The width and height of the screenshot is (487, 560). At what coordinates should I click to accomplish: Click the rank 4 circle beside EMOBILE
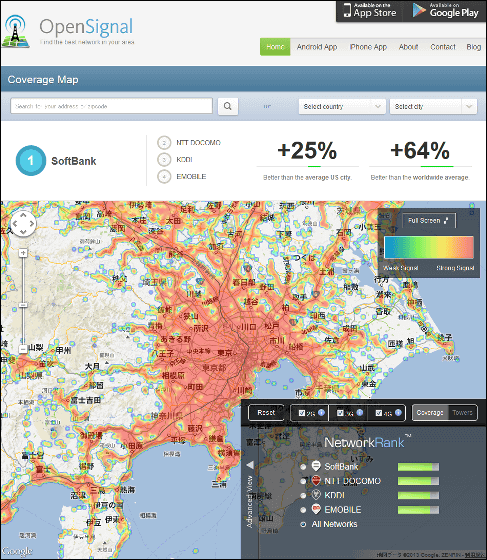[x=164, y=176]
